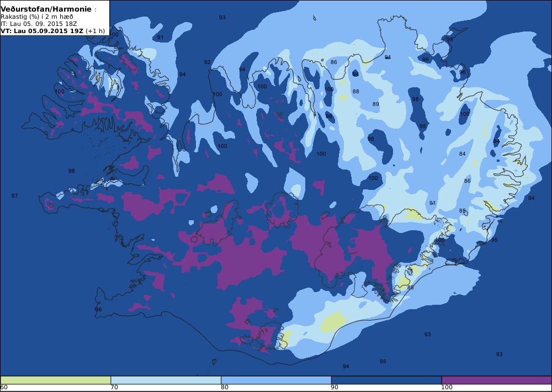The width and height of the screenshot is (552, 392).
Task: Click the yellow-green 60–70 legend swatch
Action: (56, 380)
